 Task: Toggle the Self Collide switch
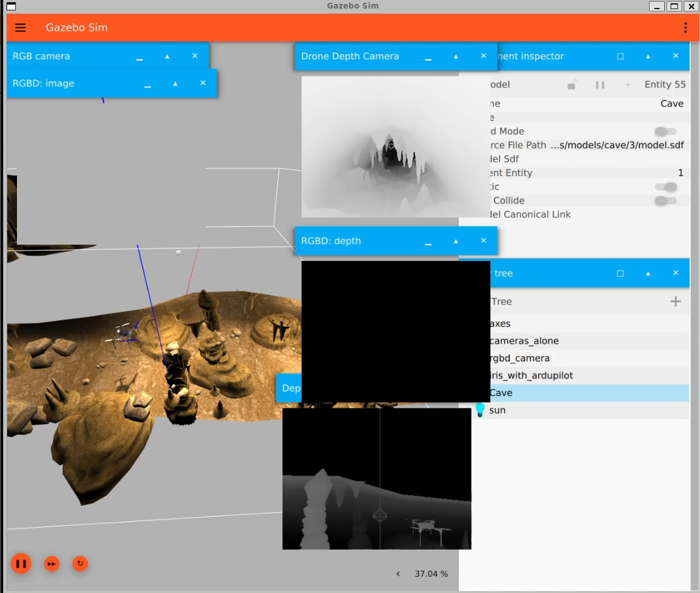665,200
